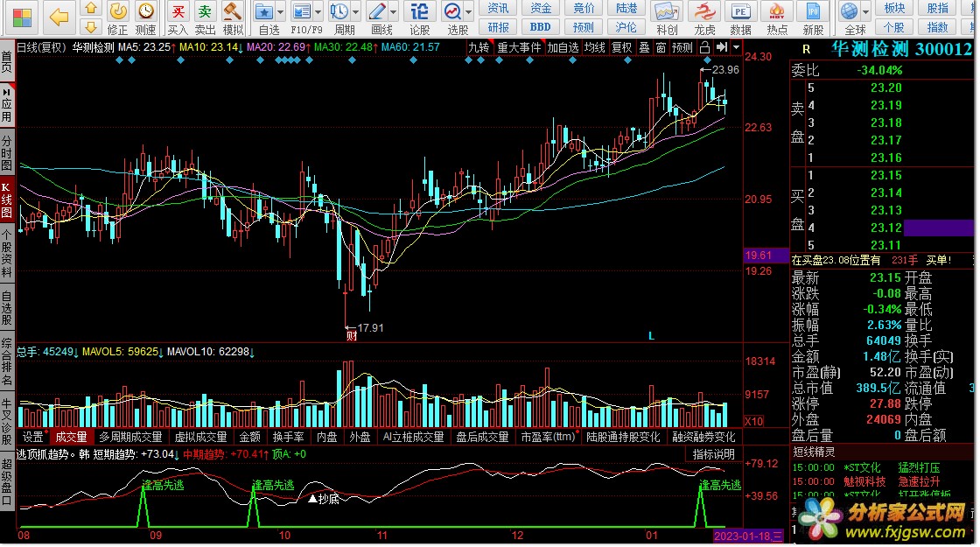Open the 模拟 gavel icon
The width and height of the screenshot is (980, 547).
(233, 11)
